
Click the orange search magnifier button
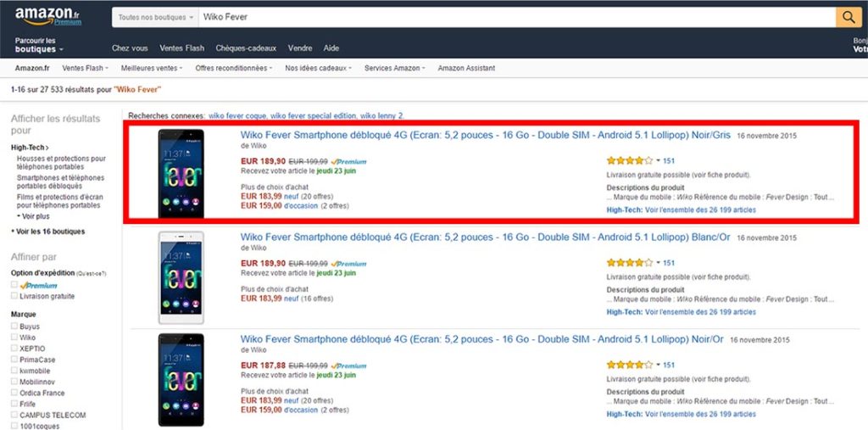848,17
